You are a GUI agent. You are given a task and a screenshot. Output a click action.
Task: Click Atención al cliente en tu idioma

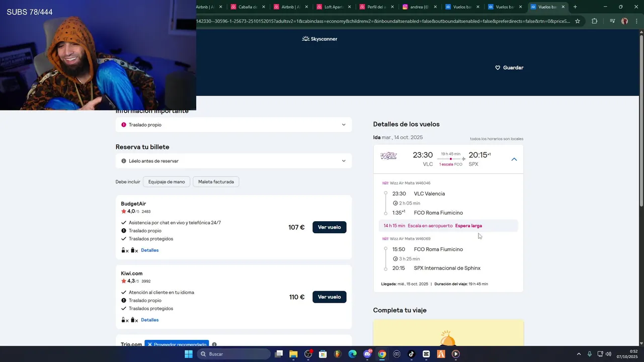point(161,293)
